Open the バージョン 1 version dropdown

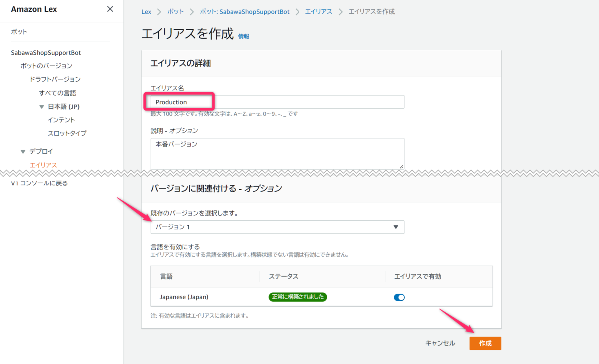click(278, 227)
